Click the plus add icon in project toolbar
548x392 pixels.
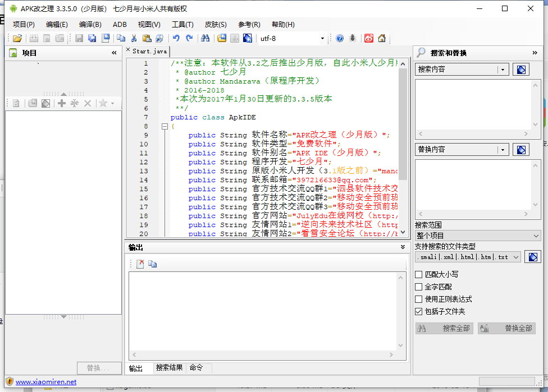coord(62,103)
